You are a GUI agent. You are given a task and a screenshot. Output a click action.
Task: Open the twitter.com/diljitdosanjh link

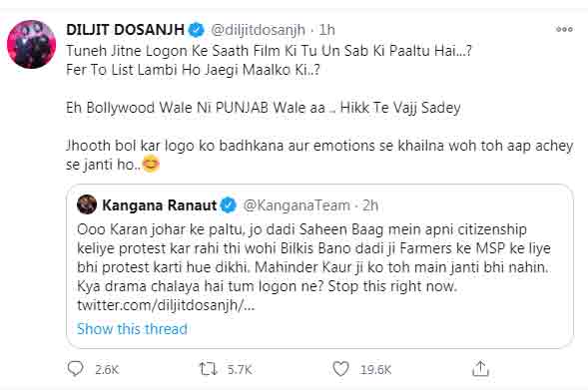(166, 305)
